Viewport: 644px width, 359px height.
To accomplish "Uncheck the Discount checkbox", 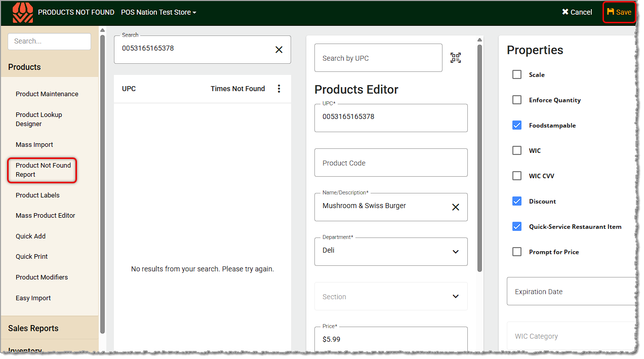I will (x=517, y=201).
